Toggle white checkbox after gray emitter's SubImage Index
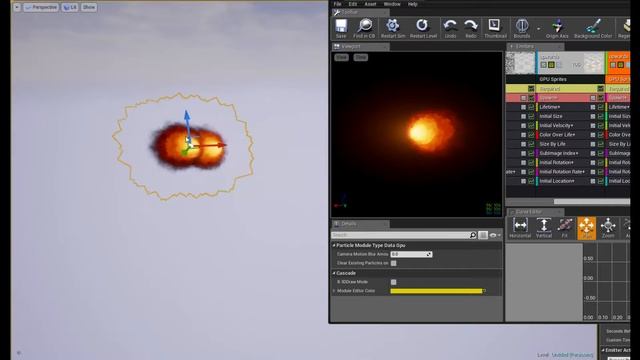 [x=593, y=153]
